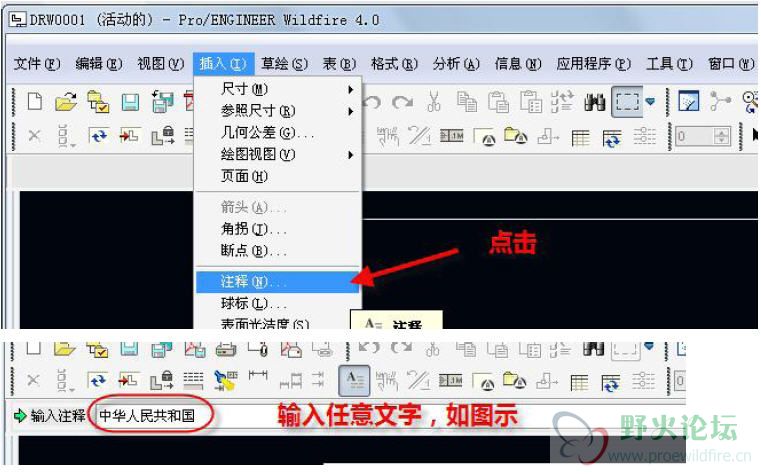This screenshot has height=474, width=761.
Task: Choose 角拐(J)... menu entry
Action: 277,229
